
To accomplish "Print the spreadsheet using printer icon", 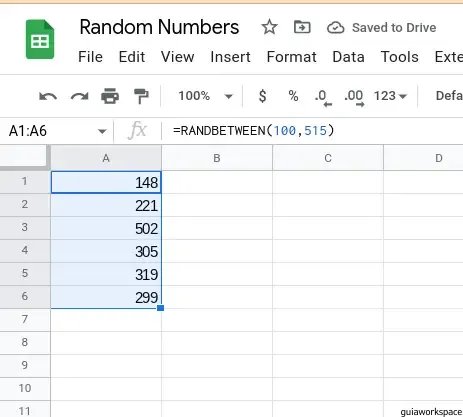I will pyautogui.click(x=110, y=96).
